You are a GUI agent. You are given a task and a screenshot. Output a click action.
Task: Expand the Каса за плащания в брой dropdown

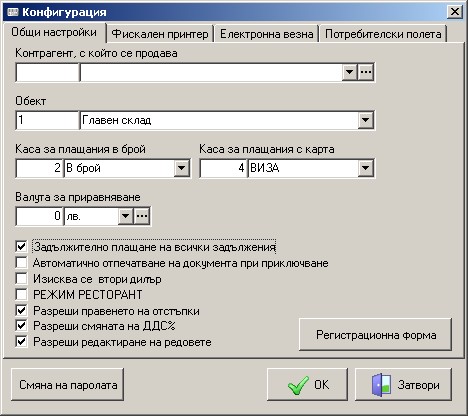coord(181,168)
